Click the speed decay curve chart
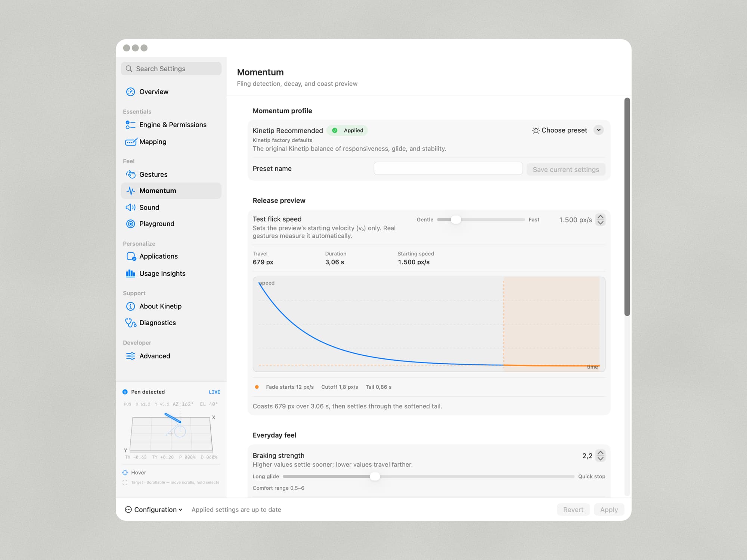Screen dimensions: 747x560 [x=429, y=324]
